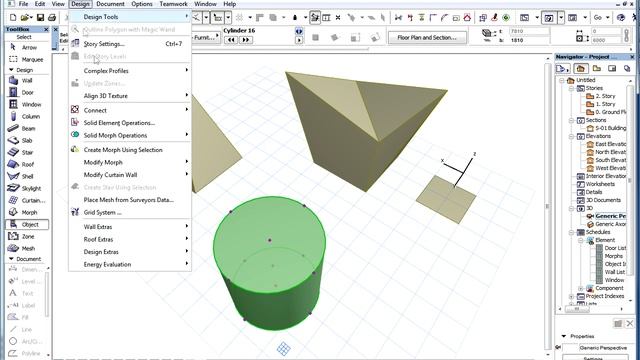Select the Zone tool
Screen dimensions: 640x360
coord(23,236)
